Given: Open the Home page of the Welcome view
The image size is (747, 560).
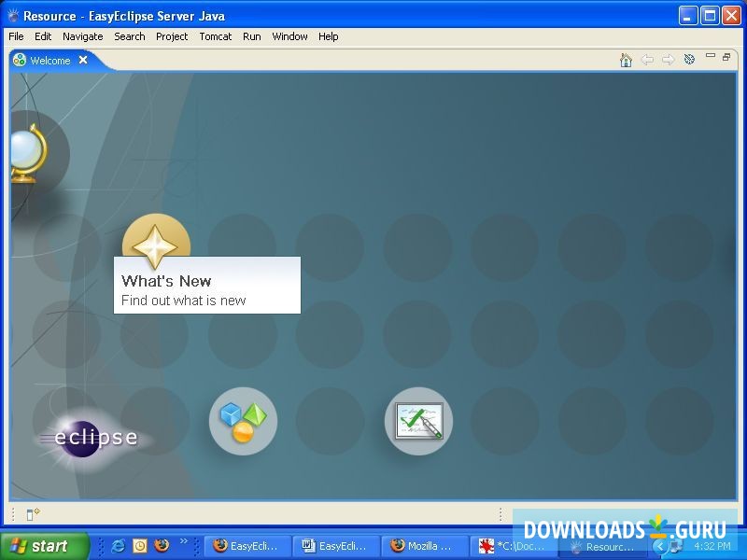Looking at the screenshot, I should pos(626,60).
